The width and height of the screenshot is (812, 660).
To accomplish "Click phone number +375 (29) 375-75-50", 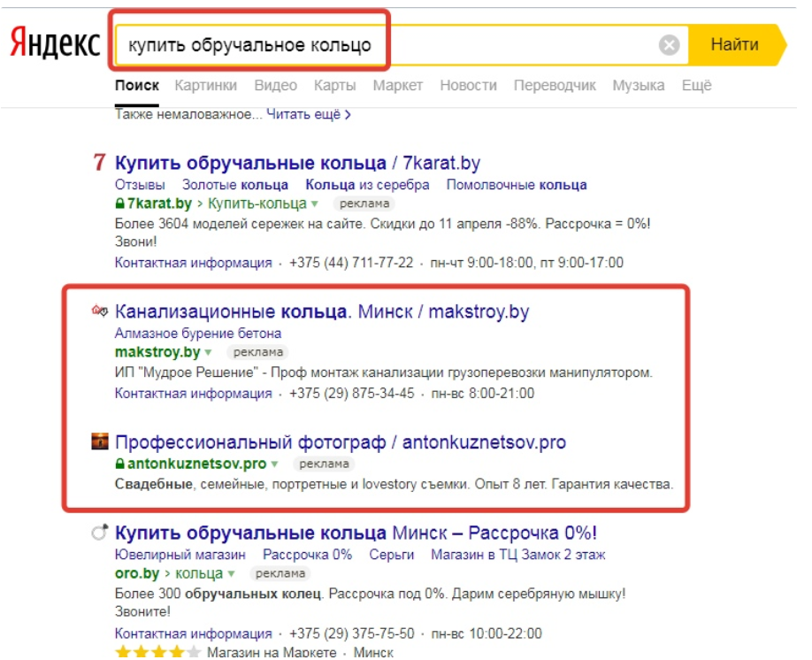I will (352, 633).
